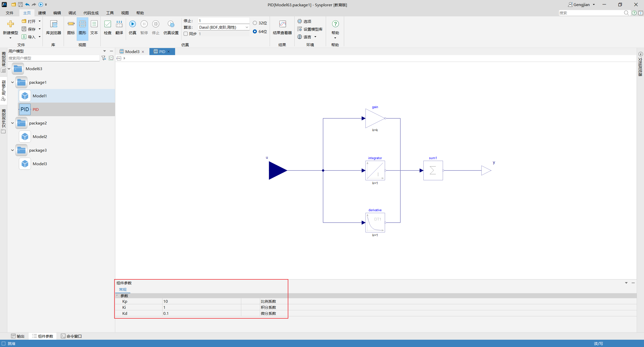Open the 结果查看器 result viewer
This screenshot has height=347, width=644.
coord(283,24)
